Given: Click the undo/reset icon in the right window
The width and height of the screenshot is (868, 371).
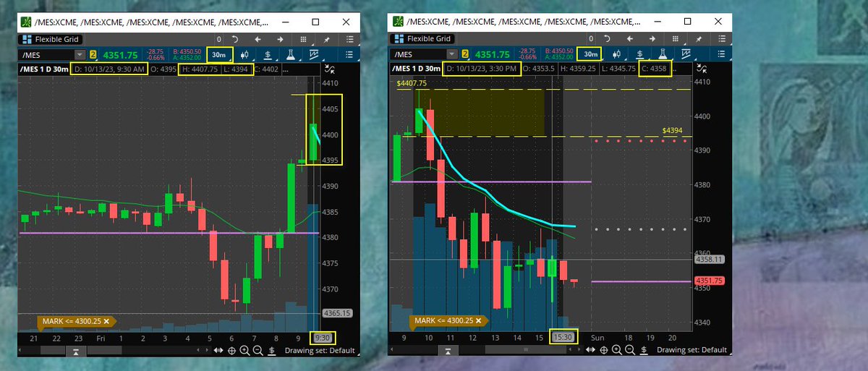Looking at the screenshot, I should [x=606, y=38].
